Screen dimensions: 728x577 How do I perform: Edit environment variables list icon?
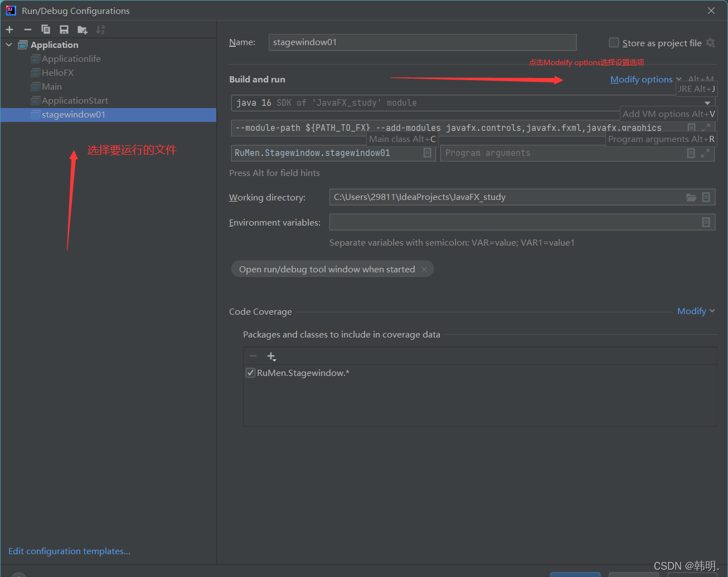tap(706, 222)
